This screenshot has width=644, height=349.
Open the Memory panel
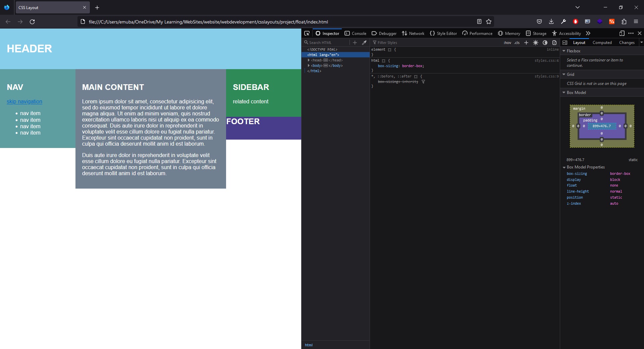click(x=509, y=33)
